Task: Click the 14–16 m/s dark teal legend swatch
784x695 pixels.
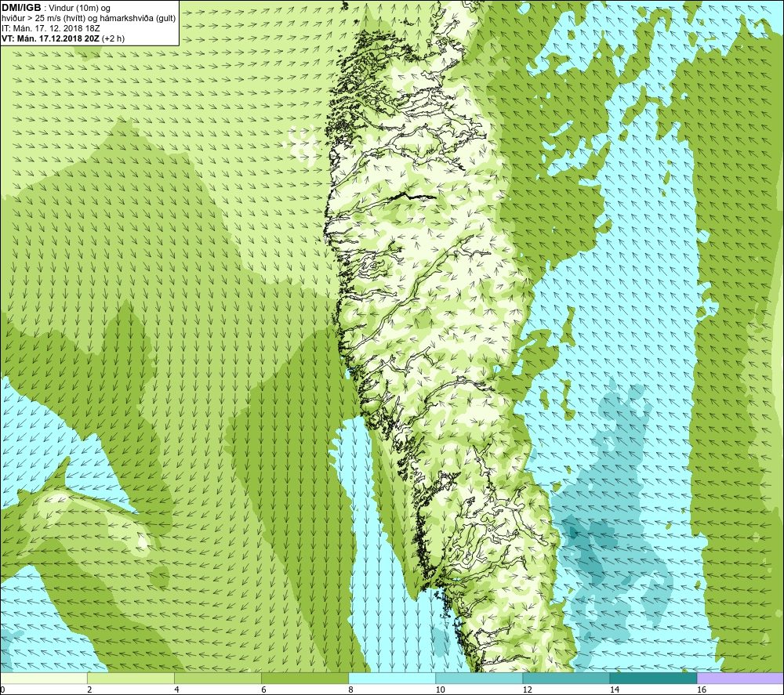Action: [653, 678]
